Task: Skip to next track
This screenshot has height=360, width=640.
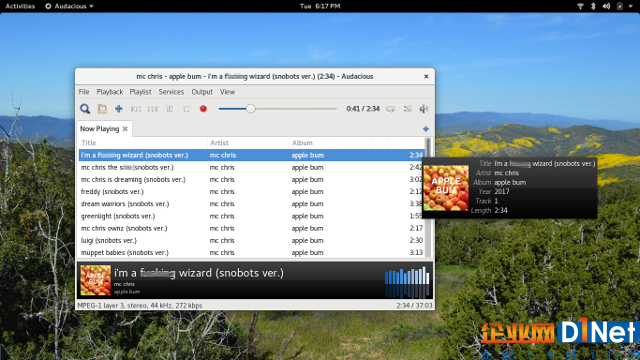Action: point(153,109)
